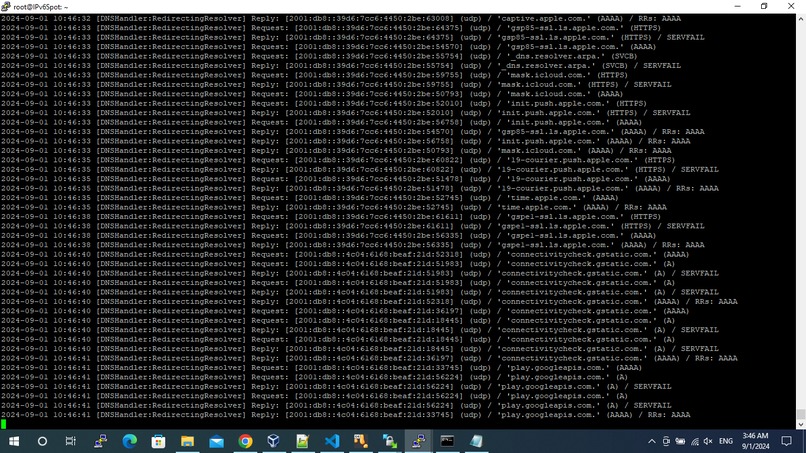Open the Mail app from taskbar

216,441
